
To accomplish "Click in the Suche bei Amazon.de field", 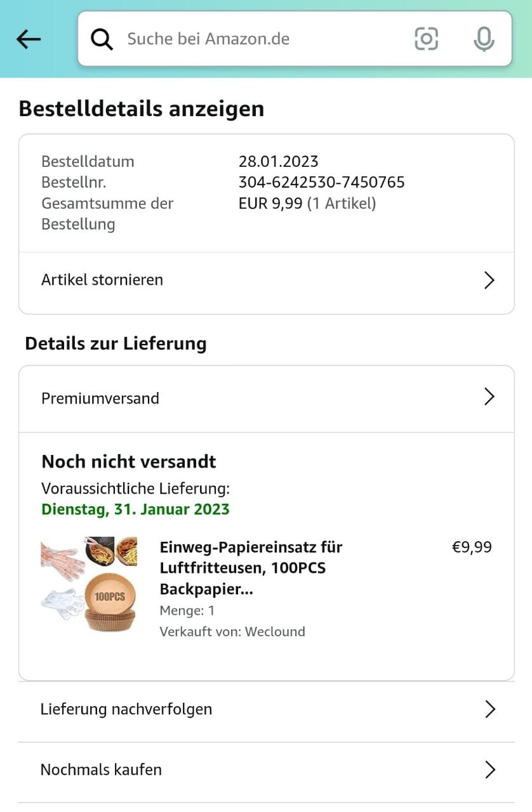I will [x=254, y=39].
